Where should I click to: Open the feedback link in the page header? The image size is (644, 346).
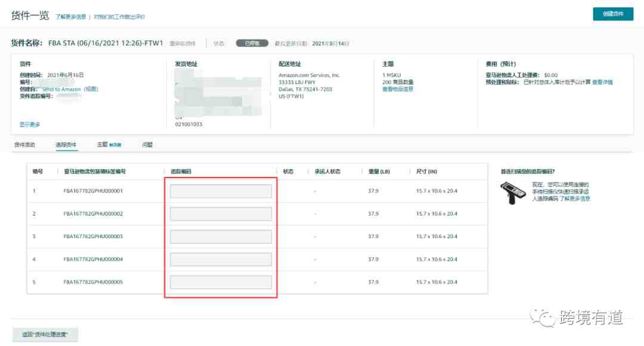click(x=119, y=17)
